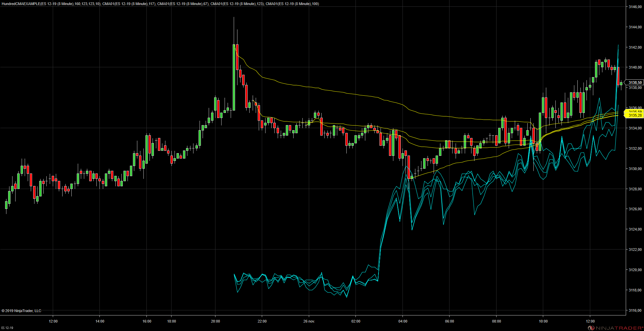Click the 20:00 time axis label
Image resolution: width=644 pixels, height=331 pixels.
(215, 321)
